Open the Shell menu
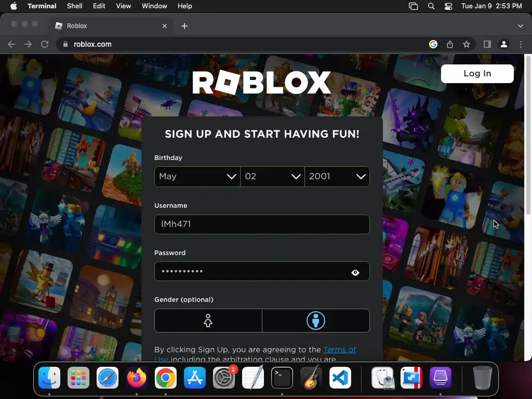532x399 pixels. [x=75, y=6]
